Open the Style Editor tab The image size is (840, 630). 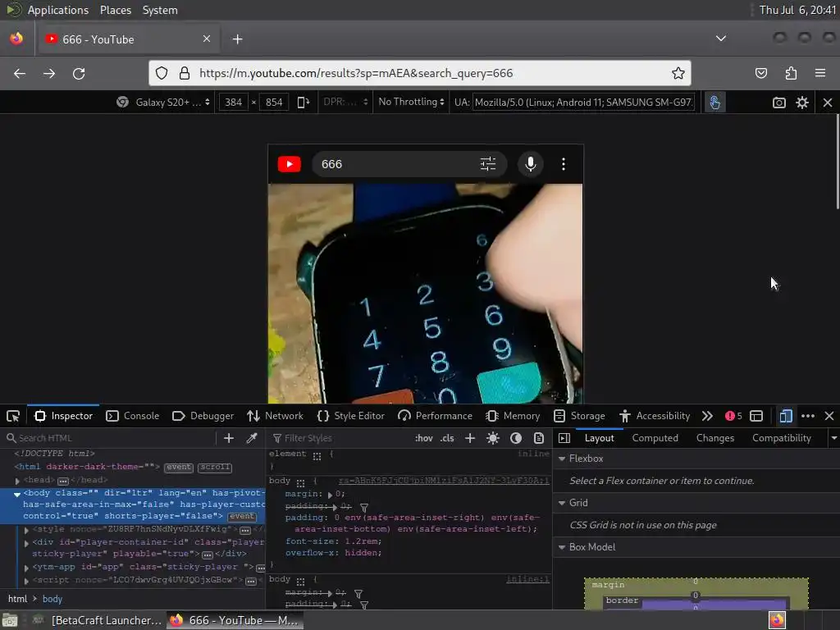[x=351, y=416]
